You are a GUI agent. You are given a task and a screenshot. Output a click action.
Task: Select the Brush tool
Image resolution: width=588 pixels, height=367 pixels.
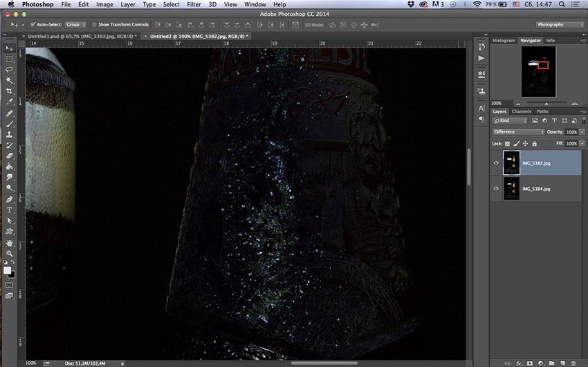(10, 124)
